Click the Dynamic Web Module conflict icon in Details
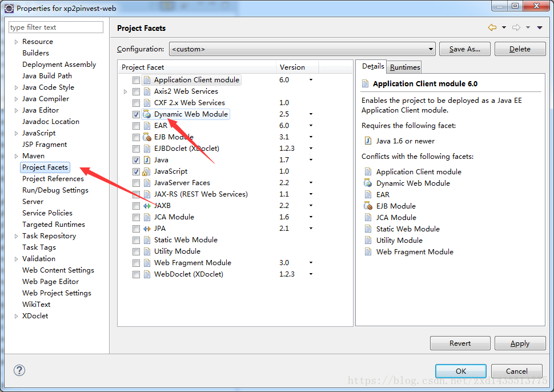554x392 pixels. coord(368,183)
